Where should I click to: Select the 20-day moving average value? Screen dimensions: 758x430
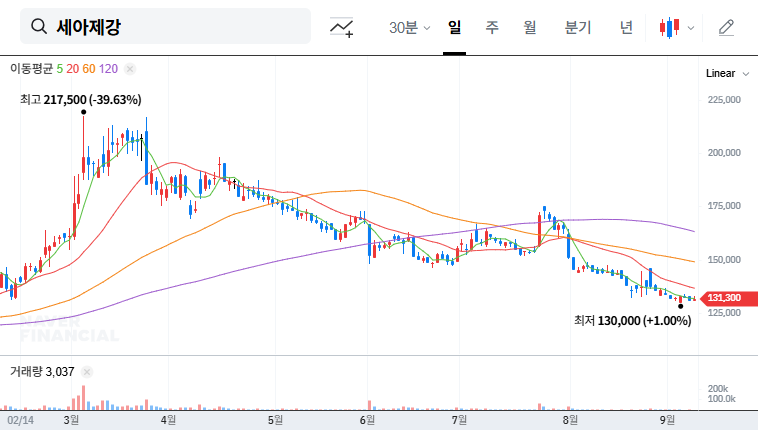tap(73, 69)
